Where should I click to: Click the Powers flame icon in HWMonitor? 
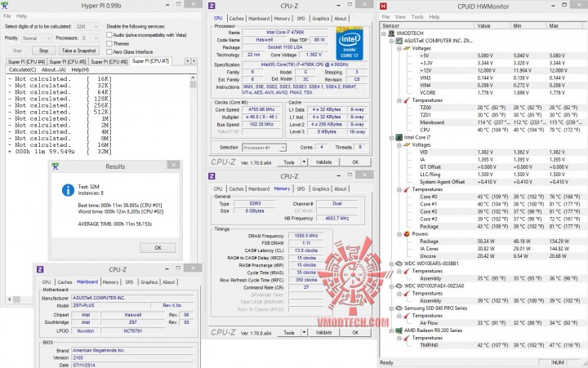[x=407, y=234]
